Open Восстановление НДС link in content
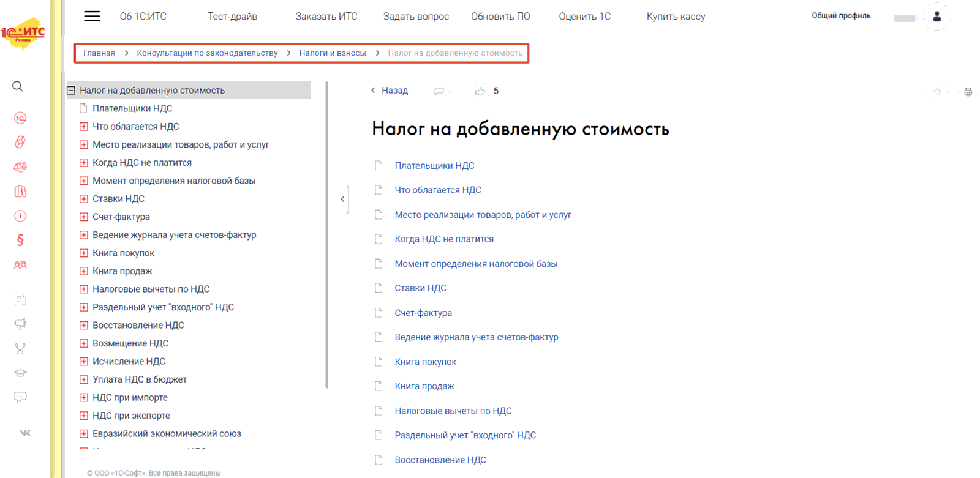The height and width of the screenshot is (478, 980). pyautogui.click(x=440, y=460)
